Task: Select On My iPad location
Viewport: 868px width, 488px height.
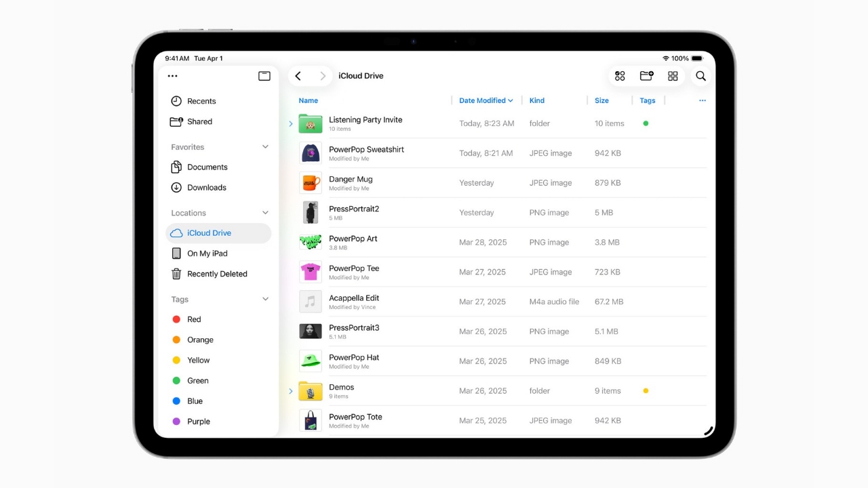Action: (x=206, y=253)
